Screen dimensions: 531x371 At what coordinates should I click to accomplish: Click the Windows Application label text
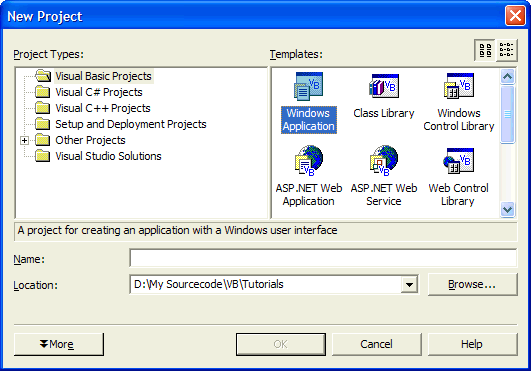(309, 119)
